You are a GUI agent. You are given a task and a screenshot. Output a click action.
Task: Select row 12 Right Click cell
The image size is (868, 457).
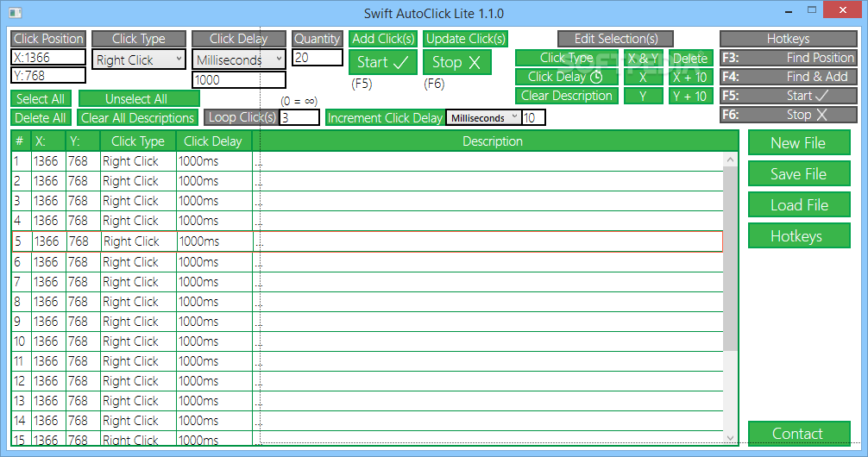point(138,381)
